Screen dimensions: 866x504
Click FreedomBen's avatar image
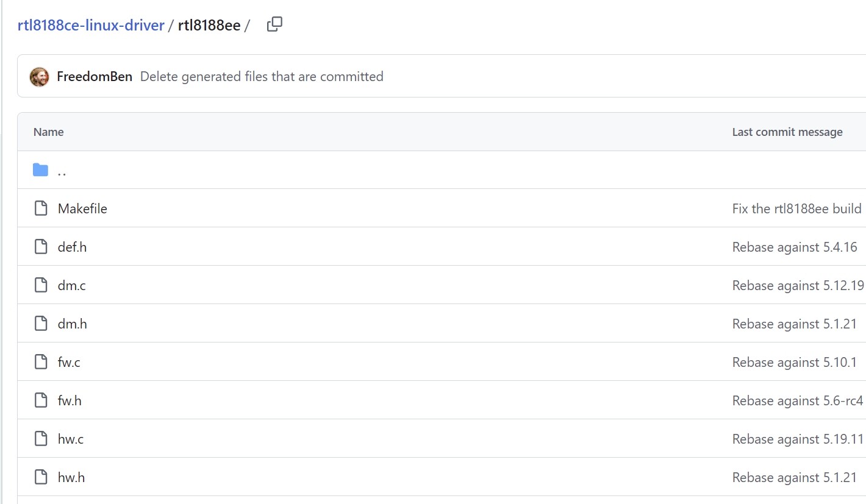point(40,77)
